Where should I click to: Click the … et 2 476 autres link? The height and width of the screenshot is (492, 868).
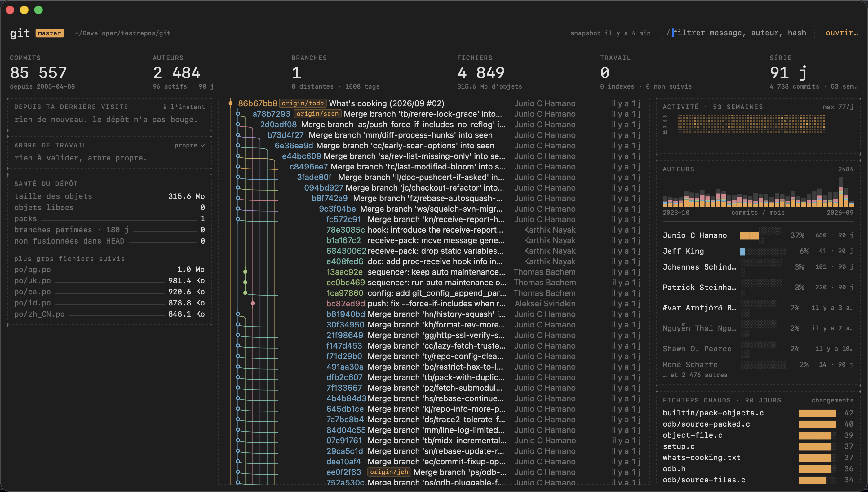(x=695, y=375)
